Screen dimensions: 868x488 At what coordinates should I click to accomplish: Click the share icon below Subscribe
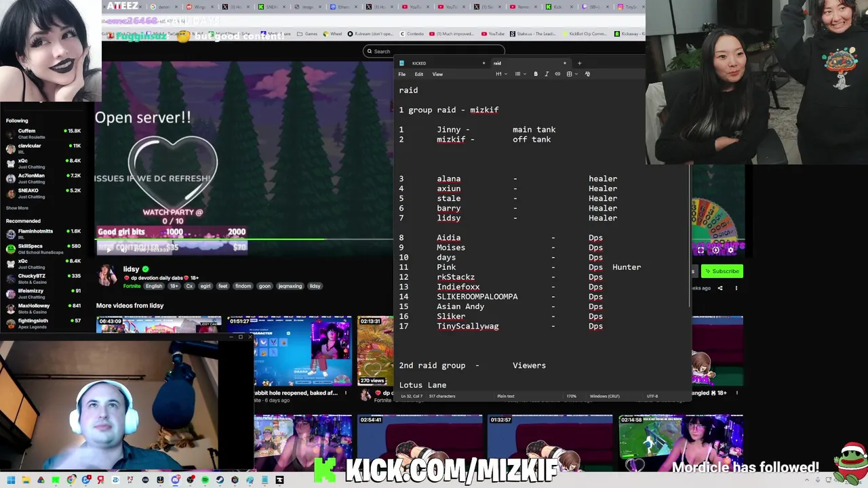(720, 288)
